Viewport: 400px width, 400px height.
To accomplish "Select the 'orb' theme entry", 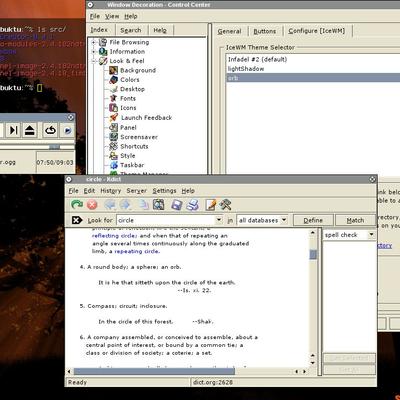I will [313, 78].
